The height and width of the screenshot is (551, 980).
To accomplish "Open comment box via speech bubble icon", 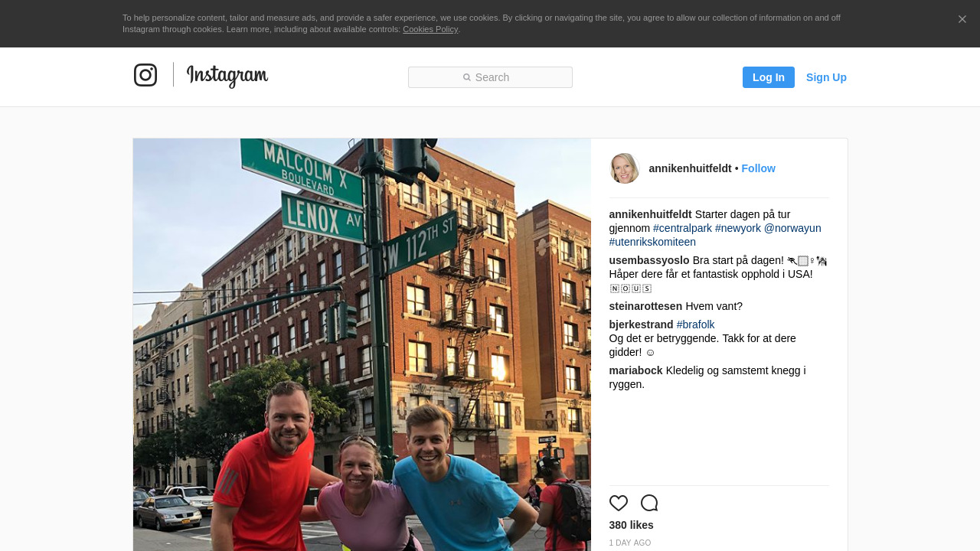I will pyautogui.click(x=649, y=503).
